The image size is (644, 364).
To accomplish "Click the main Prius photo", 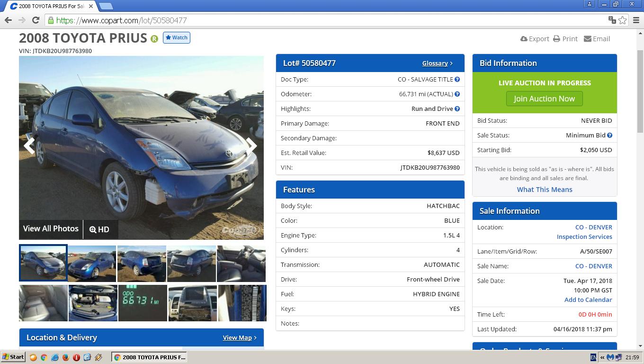I will coord(141,148).
